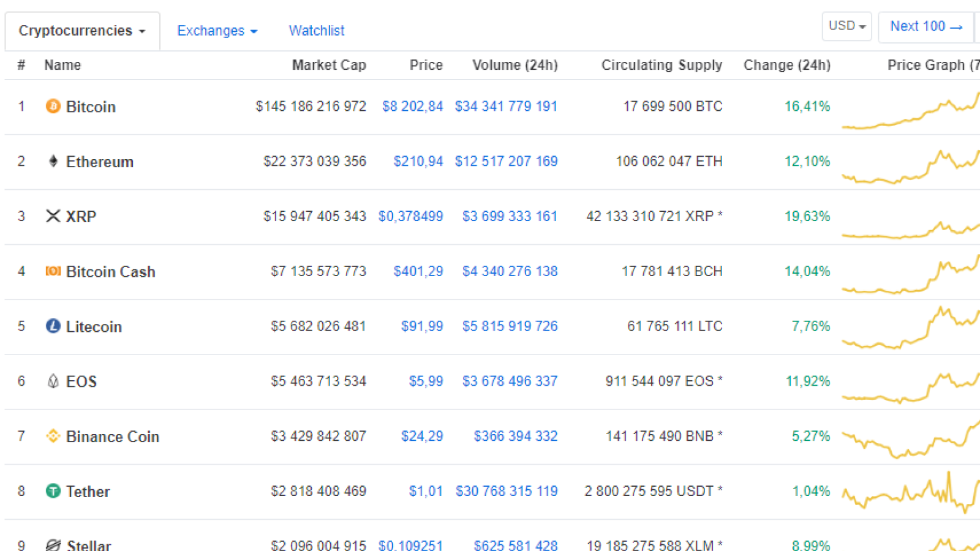Click the Litecoin blue logo icon
The width and height of the screenshot is (980, 551).
point(53,326)
